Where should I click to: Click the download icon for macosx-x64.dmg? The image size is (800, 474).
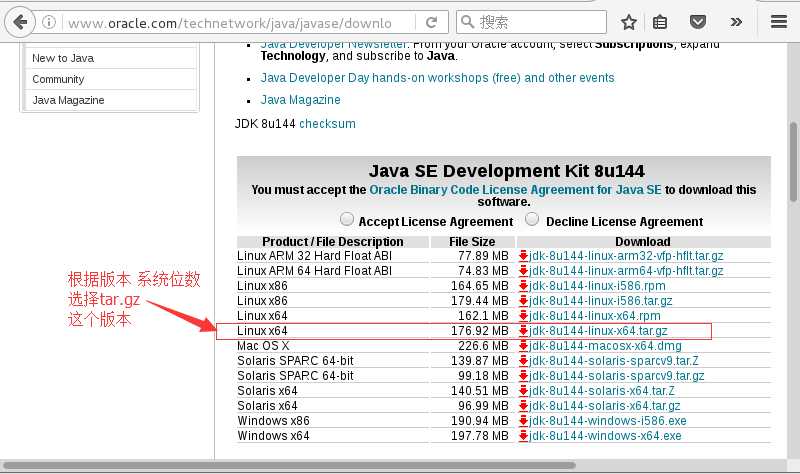tap(523, 345)
